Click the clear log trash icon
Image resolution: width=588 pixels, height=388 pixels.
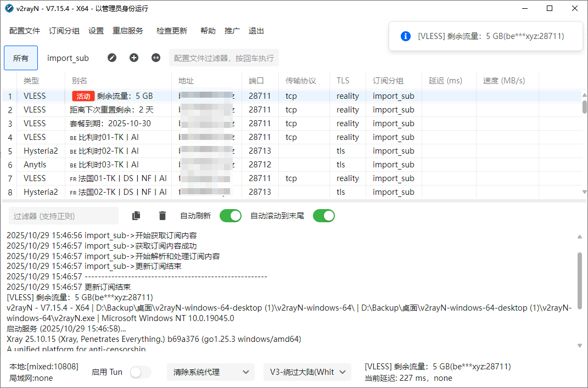coord(163,216)
